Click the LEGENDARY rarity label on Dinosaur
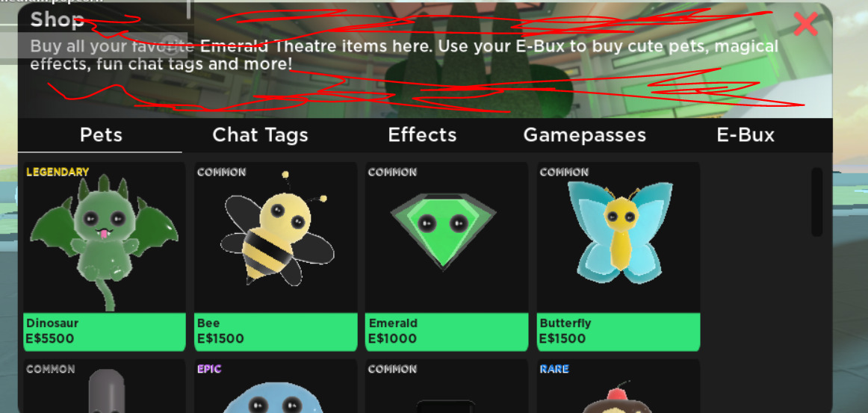868x413 pixels. coord(58,173)
